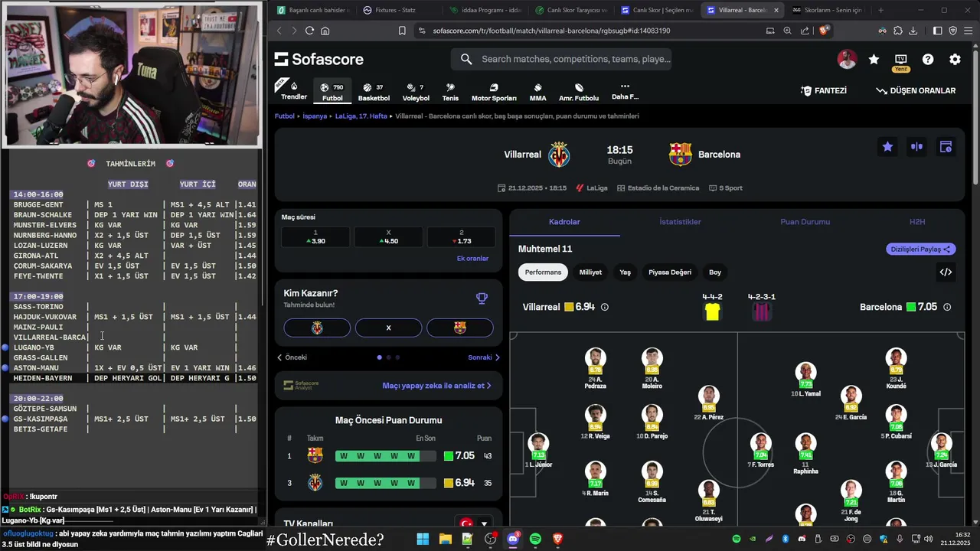Select the Performans filter chip
Viewport: 980px width, 551px height.
[543, 272]
